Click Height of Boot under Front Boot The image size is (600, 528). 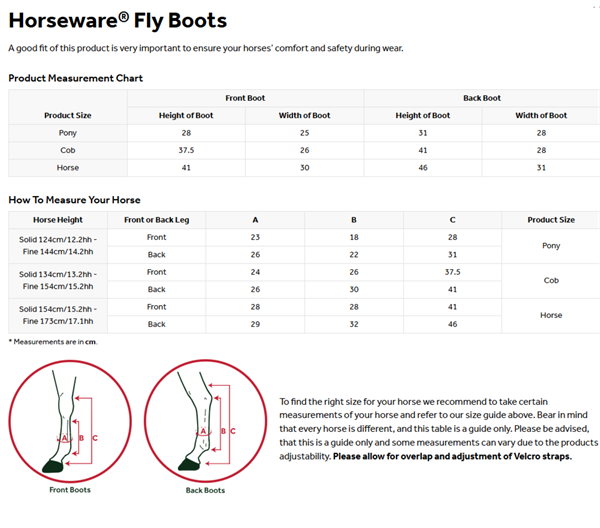tap(186, 115)
